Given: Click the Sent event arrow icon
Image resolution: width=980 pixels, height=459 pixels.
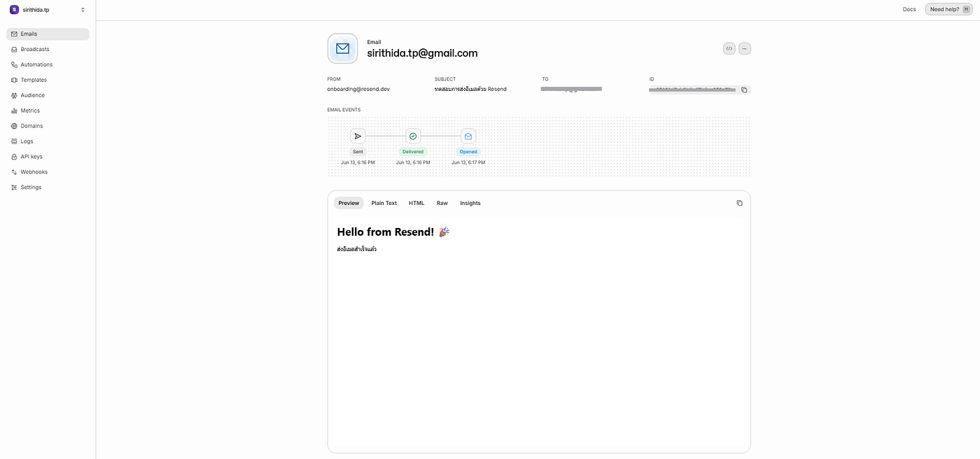Looking at the screenshot, I should tap(358, 136).
